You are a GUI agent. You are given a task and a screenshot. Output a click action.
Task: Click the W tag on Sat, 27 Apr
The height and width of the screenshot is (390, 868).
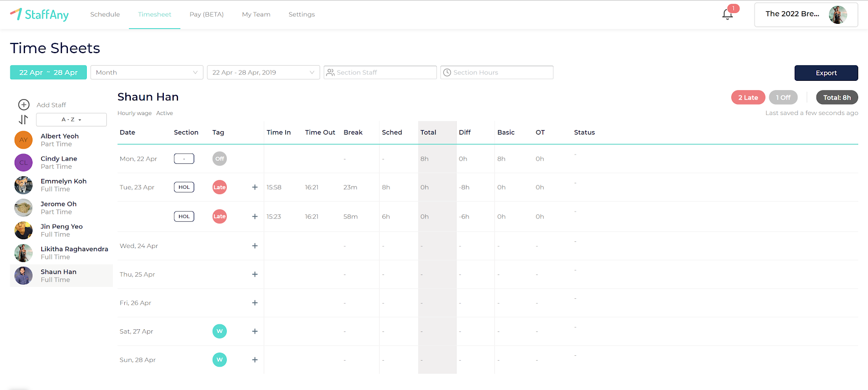coord(220,331)
